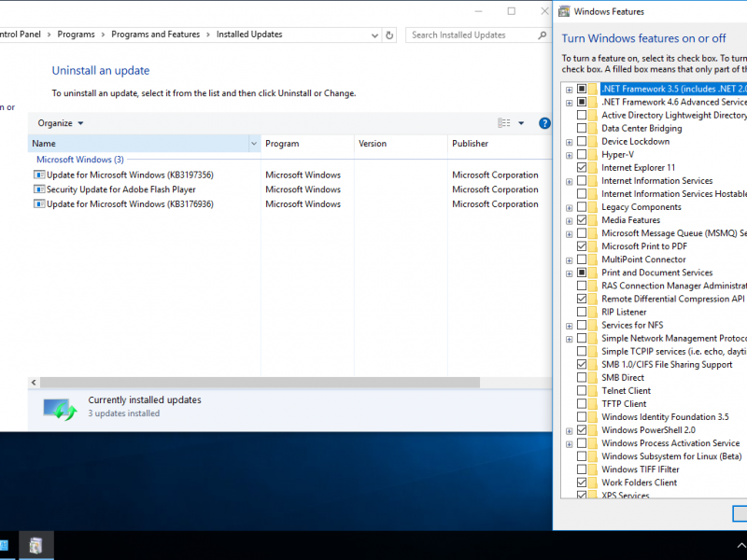Expand the .NET Framework 4.6 Advanced Services node
This screenshot has height=560, width=747.
point(570,103)
